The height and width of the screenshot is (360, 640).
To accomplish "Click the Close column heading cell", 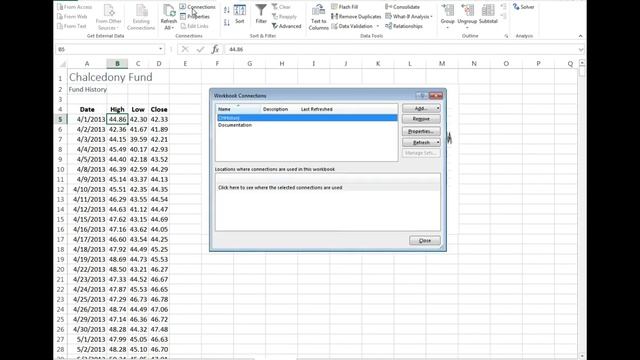I will click(159, 109).
